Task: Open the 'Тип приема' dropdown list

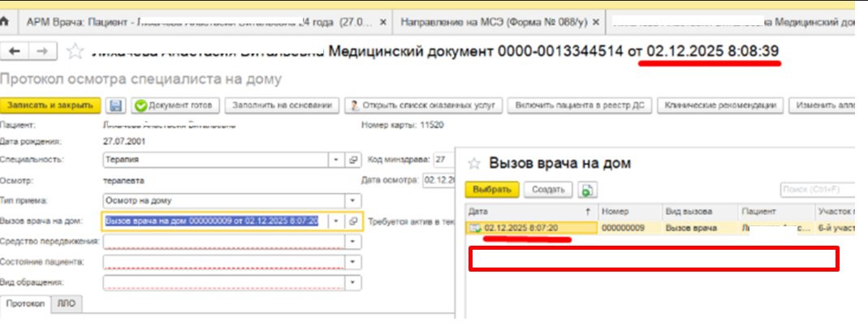Action: 352,200
